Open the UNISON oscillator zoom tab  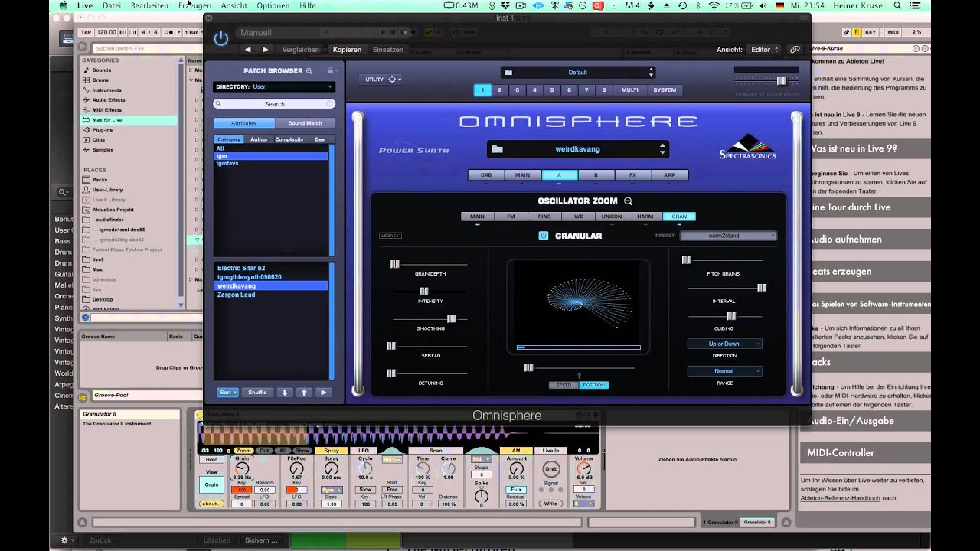coord(612,217)
